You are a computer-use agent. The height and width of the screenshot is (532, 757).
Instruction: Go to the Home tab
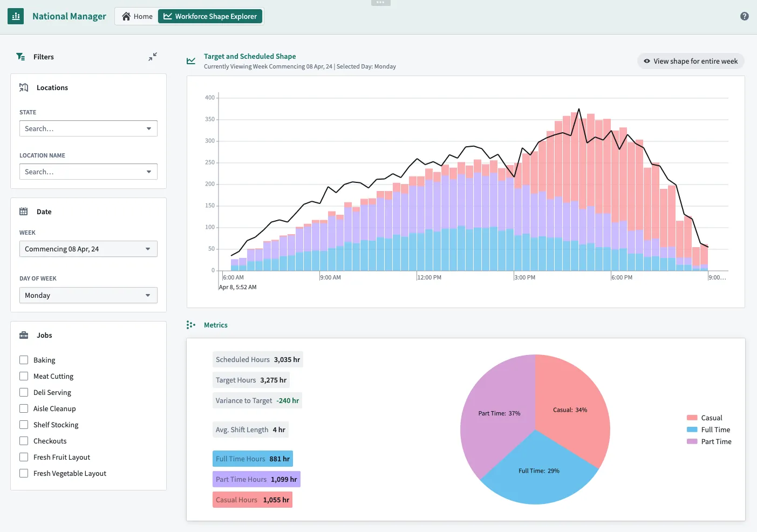pyautogui.click(x=137, y=16)
